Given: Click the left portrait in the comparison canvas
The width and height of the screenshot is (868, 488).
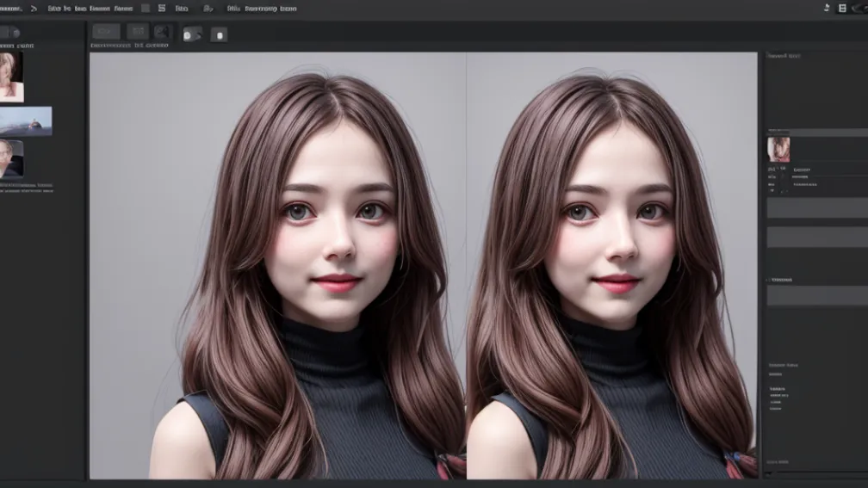Looking at the screenshot, I should coord(278,266).
